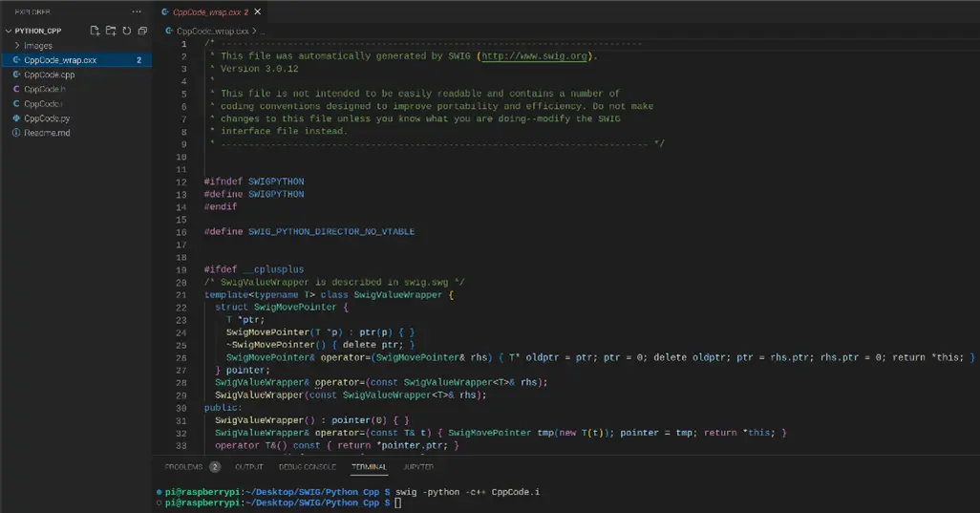Viewport: 980px width, 513px height.
Task: Click the New Folder icon in Explorer
Action: (x=111, y=31)
